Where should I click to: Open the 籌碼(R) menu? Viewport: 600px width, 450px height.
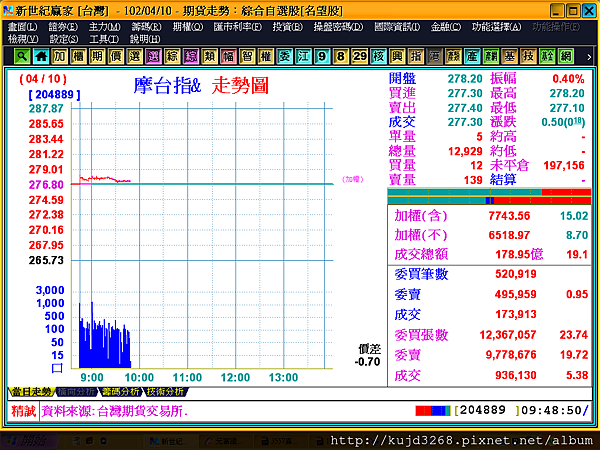146,27
